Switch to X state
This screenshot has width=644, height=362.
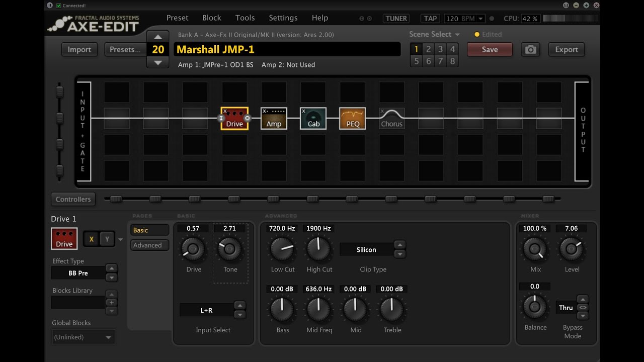[x=91, y=239]
